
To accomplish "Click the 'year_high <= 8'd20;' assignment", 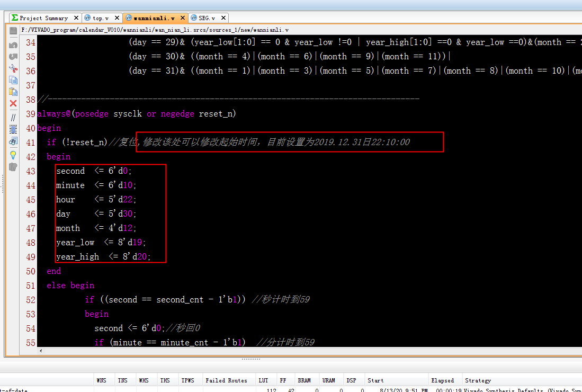I will (x=104, y=256).
